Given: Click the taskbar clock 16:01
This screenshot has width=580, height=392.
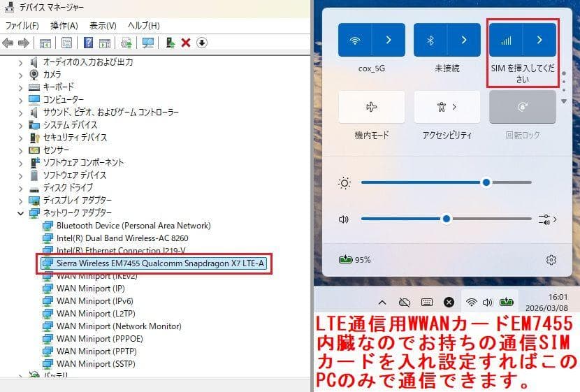Looking at the screenshot, I should pyautogui.click(x=558, y=297).
